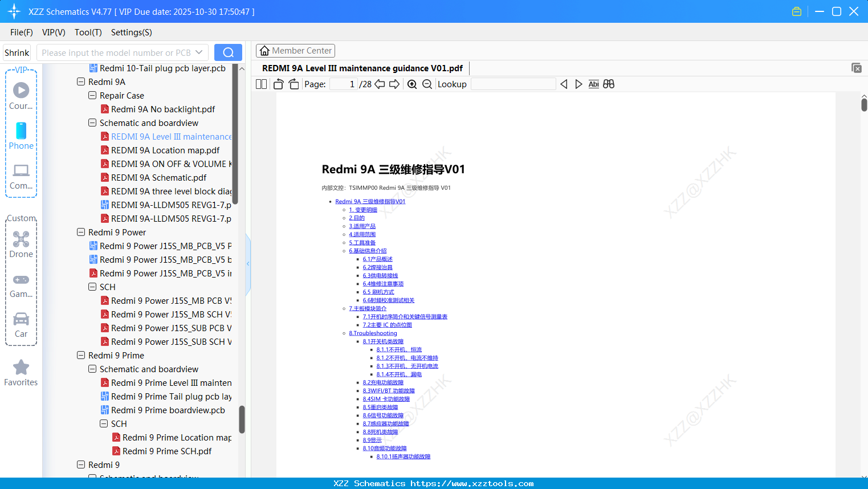This screenshot has width=868, height=489.
Task: Zoom out of the PDF
Action: 427,84
